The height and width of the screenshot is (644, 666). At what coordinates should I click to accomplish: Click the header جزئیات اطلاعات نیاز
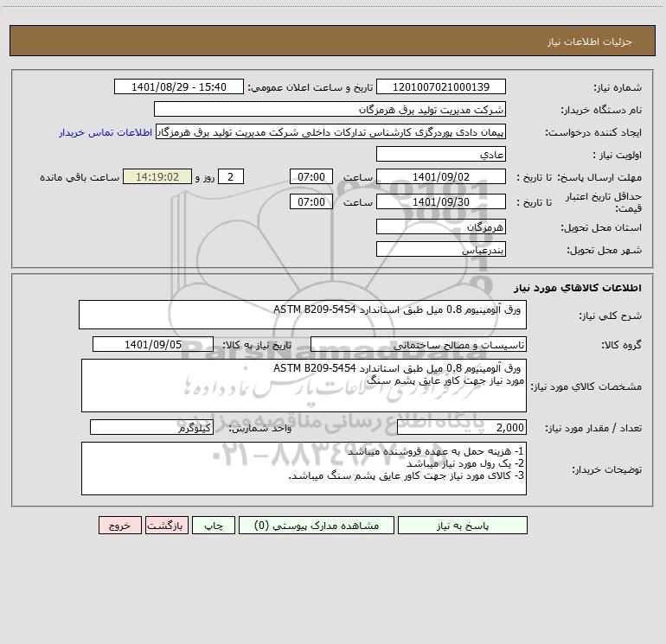[x=590, y=41]
